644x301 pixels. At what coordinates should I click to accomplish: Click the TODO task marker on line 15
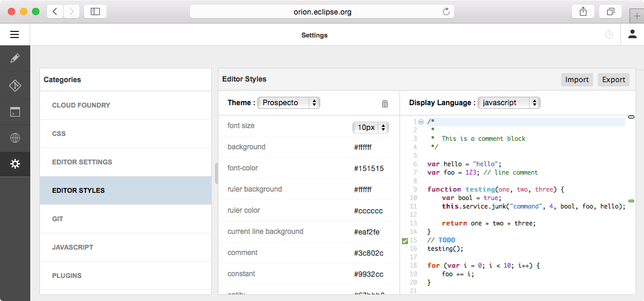[x=405, y=241]
